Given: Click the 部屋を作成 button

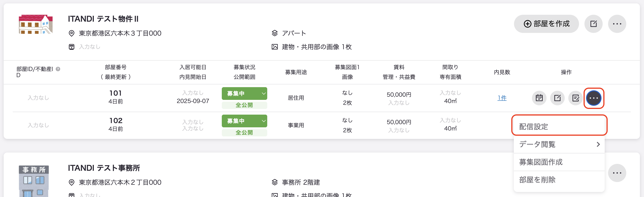Looking at the screenshot, I should point(546,24).
